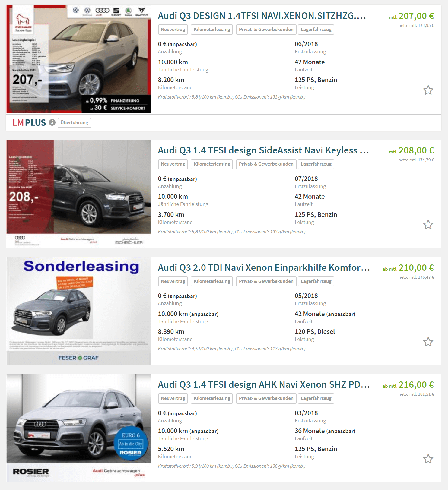Click Lagerfahrzeug tag on 216,00 € listing
The height and width of the screenshot is (490, 448).
point(316,398)
